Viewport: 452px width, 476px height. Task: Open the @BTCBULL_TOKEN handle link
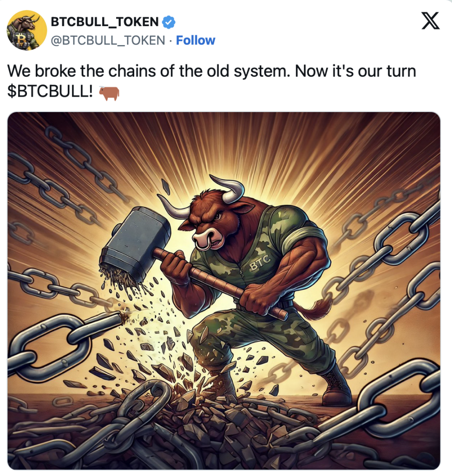point(108,40)
